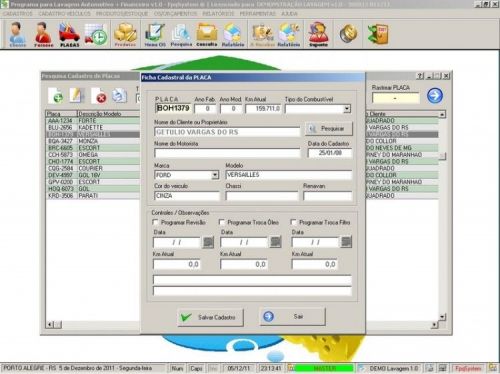
Task: Delete record icon in Pesquisa Cadastro de Placas
Action: (99, 96)
